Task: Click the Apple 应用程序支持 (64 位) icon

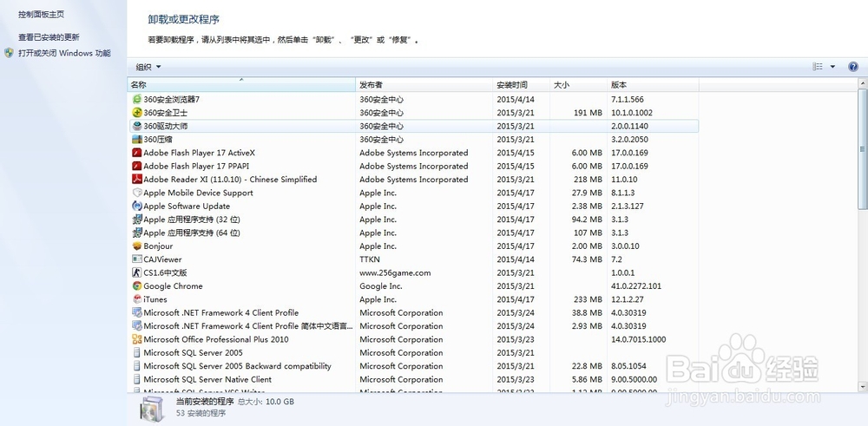Action: (137, 233)
